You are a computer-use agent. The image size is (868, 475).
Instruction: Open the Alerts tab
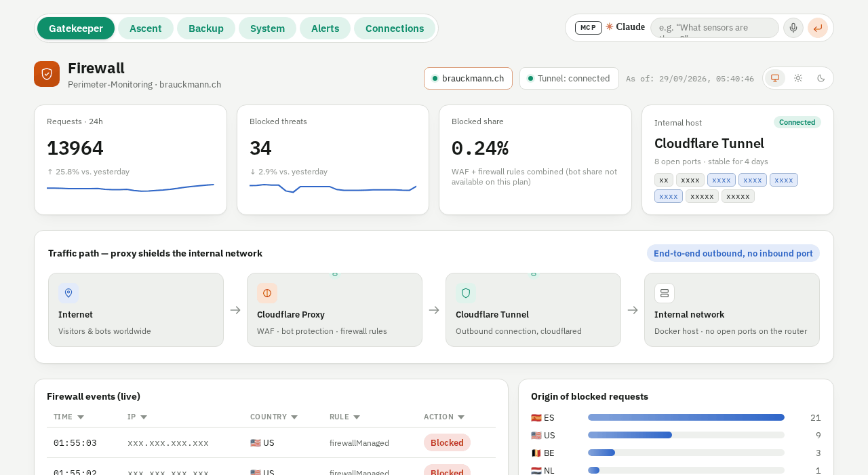coord(325,28)
